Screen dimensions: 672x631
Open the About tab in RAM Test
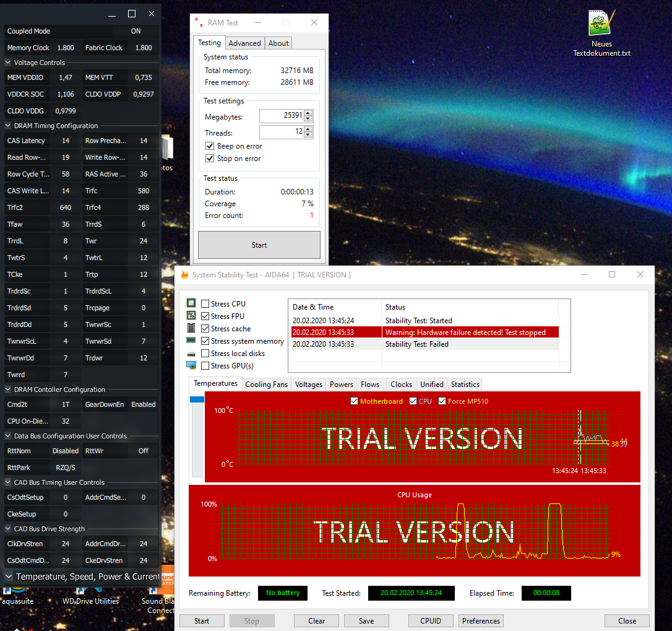point(278,43)
